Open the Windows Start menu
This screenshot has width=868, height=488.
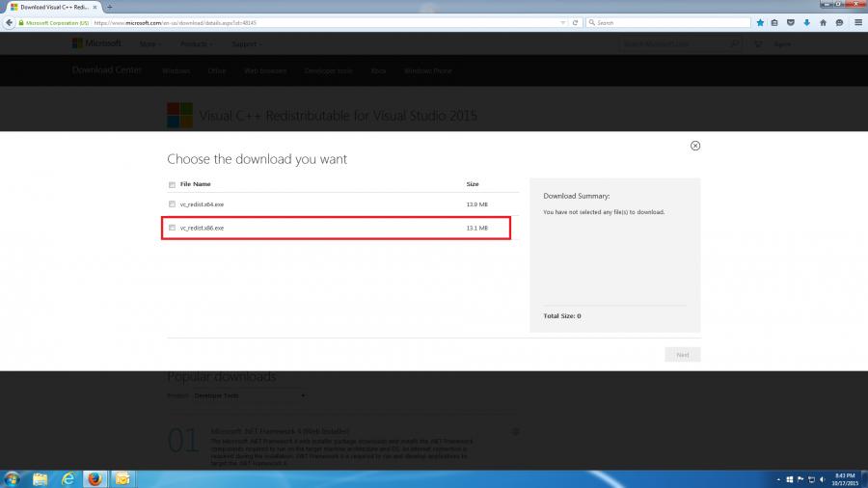click(12, 478)
